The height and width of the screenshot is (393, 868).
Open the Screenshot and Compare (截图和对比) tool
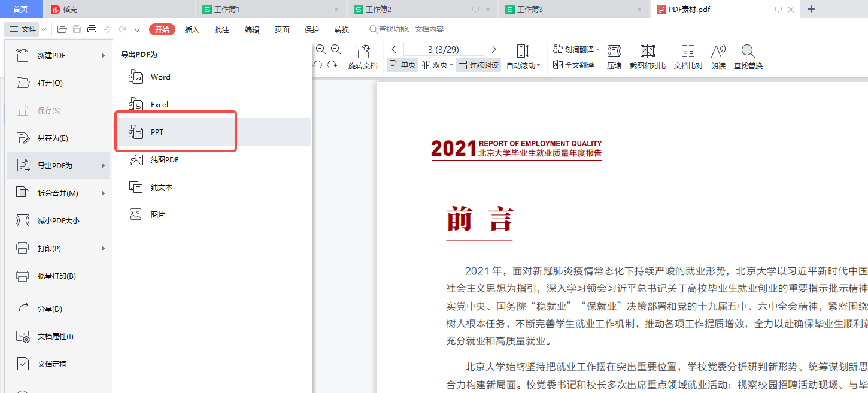pos(647,52)
